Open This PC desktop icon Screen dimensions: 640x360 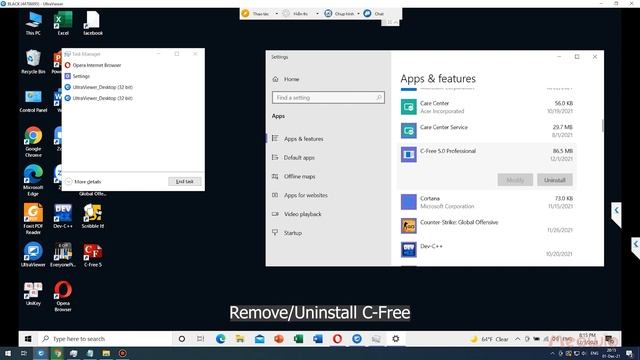[x=33, y=24]
